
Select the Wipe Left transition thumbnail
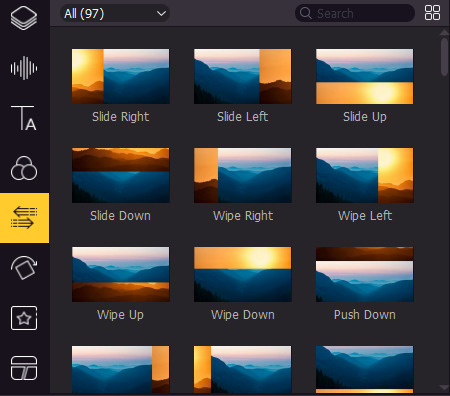point(364,175)
